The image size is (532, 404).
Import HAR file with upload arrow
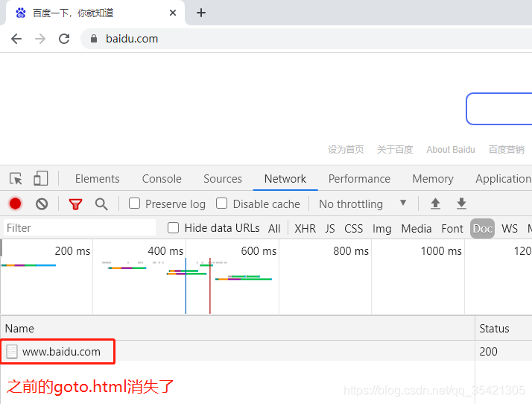pos(435,203)
